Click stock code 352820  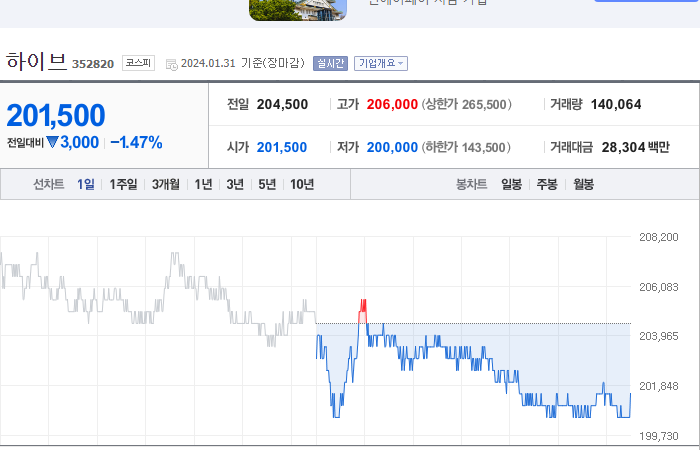[93, 64]
